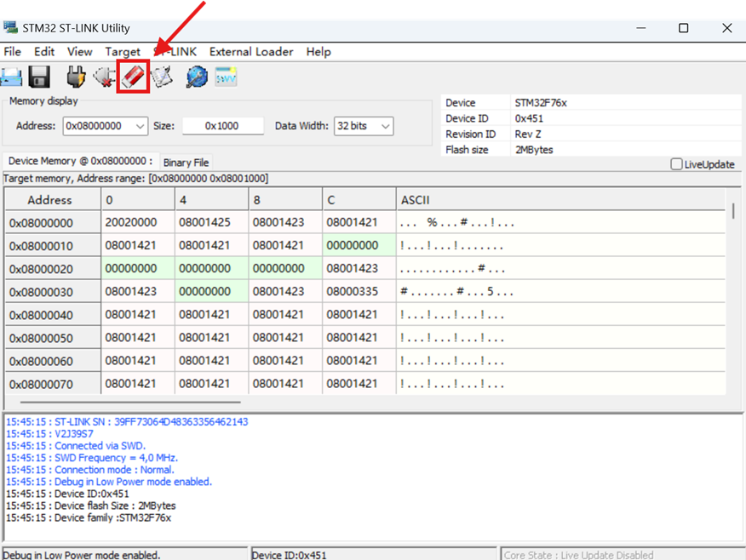Launch the Serial Wire Viewer icon

(224, 77)
